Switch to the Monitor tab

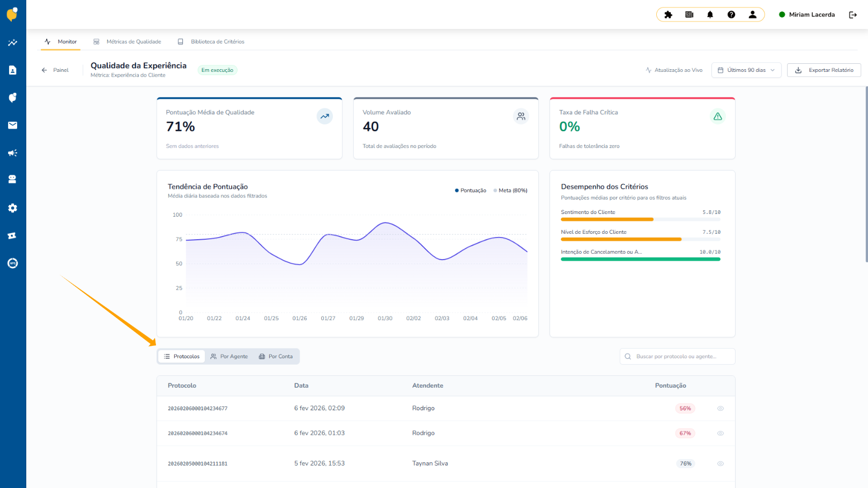click(x=61, y=42)
